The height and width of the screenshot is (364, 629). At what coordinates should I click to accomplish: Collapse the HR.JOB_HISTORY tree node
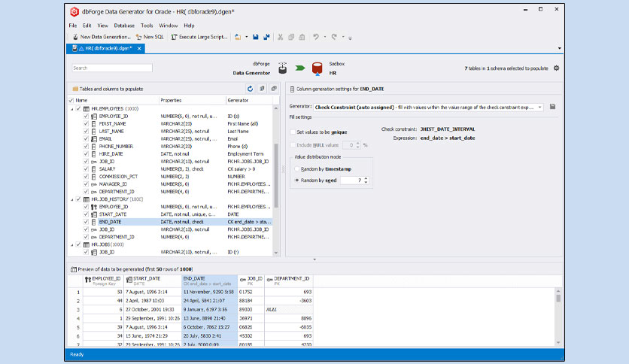(72, 199)
